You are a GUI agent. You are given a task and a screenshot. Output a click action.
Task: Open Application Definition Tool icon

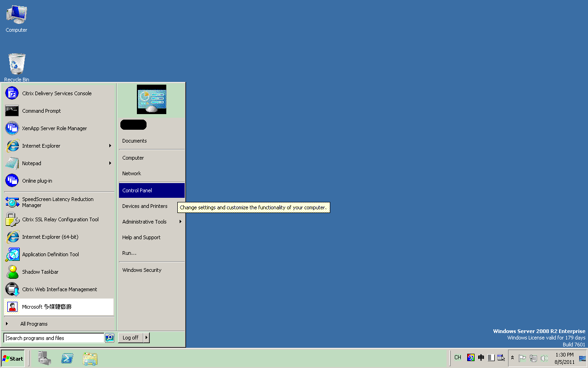(x=12, y=254)
